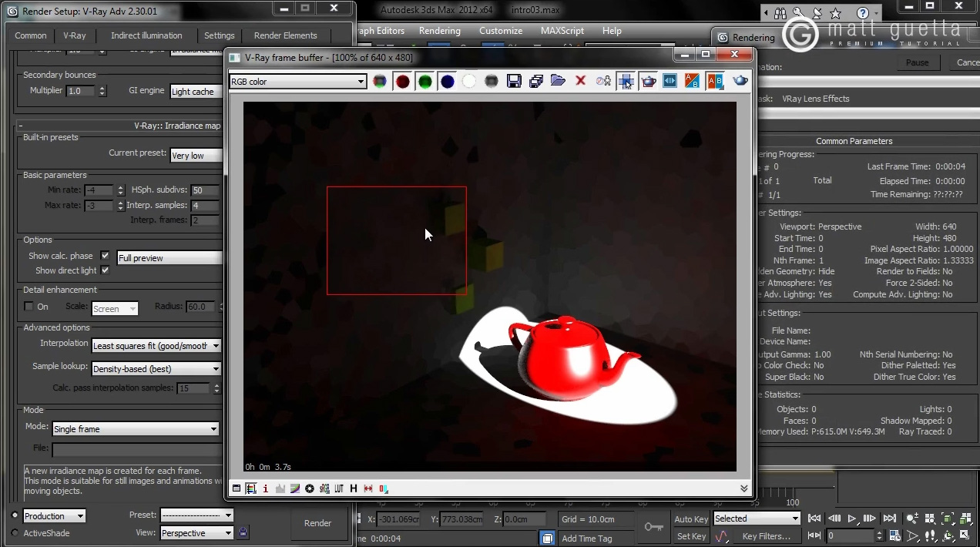Click the irradiance map File path field
Screen dimensions: 980x547
pos(136,448)
